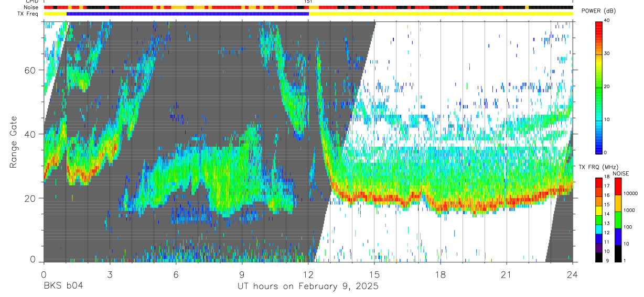Viewport: 644px width, 297px height.
Task: Click the blue segment of the TX Freq bar
Action: [188, 14]
